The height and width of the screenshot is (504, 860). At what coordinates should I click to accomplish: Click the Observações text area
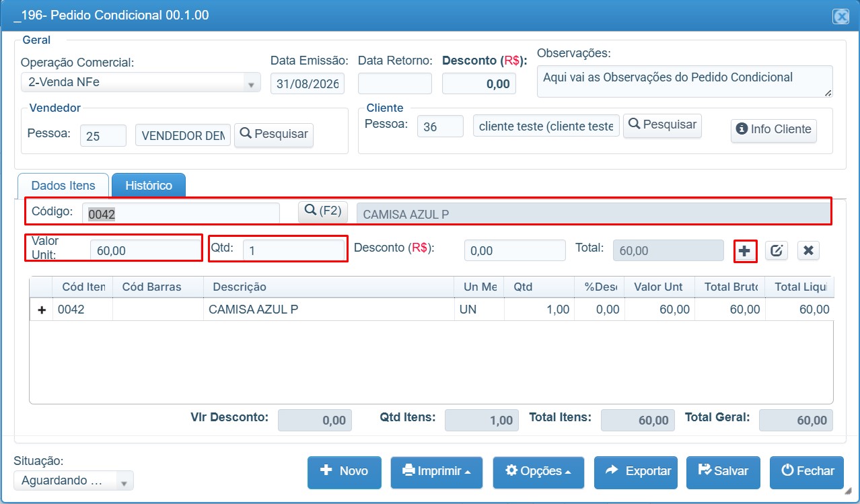pos(685,82)
